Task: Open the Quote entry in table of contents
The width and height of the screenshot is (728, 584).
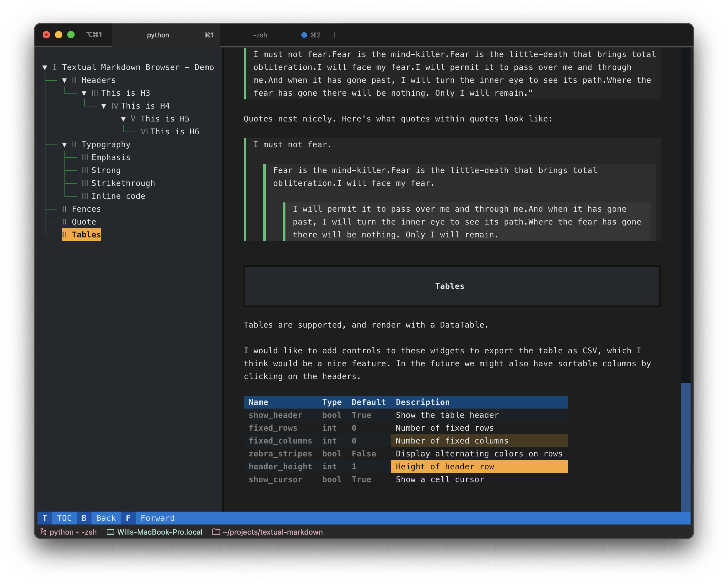Action: [x=79, y=222]
